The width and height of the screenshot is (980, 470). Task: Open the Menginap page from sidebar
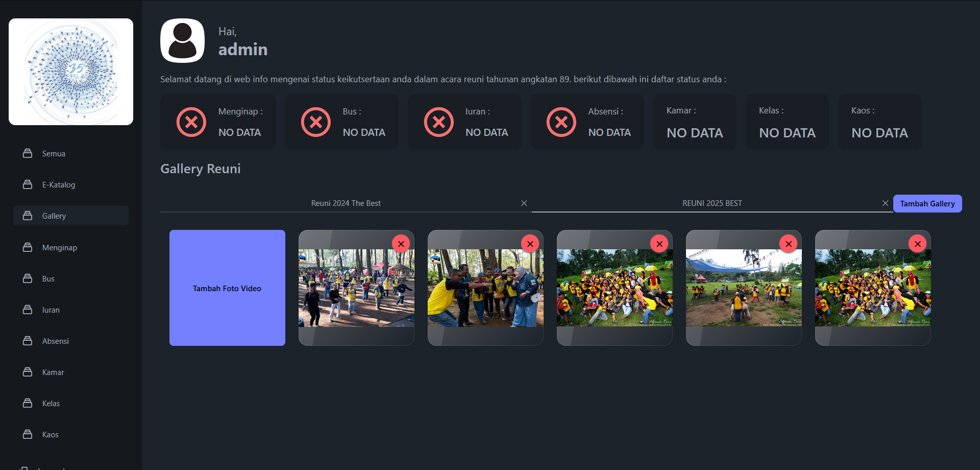(59, 248)
